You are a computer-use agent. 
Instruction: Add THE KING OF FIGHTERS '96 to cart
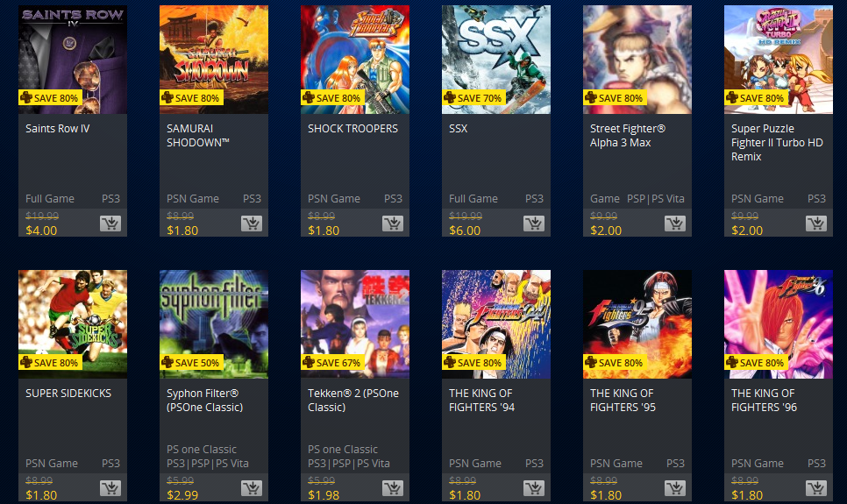(x=816, y=488)
